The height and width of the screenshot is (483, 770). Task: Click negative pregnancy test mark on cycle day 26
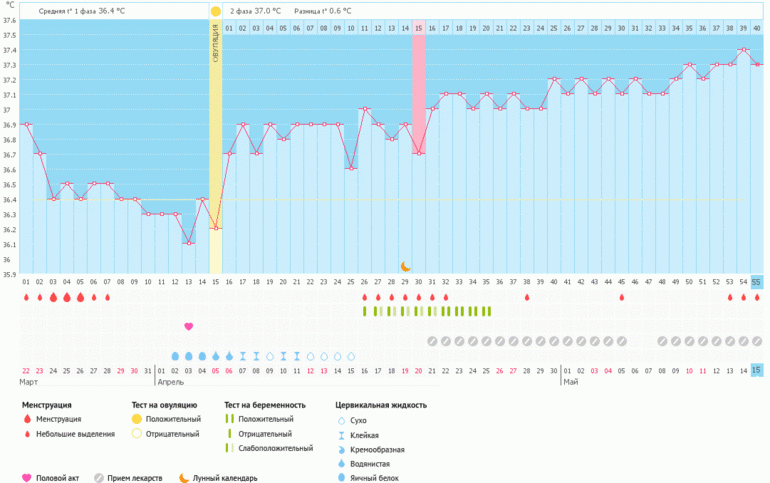tap(364, 311)
